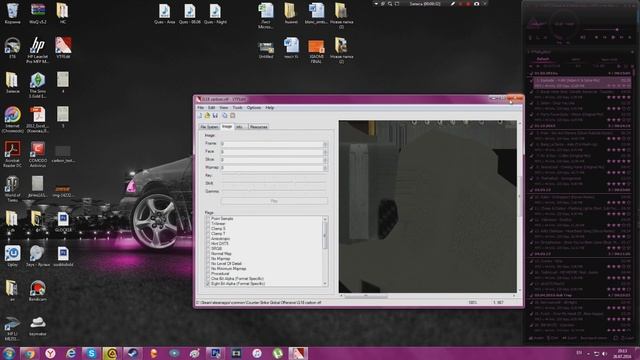
Task: Select the World of Tanks desktop icon
Action: 12,189
